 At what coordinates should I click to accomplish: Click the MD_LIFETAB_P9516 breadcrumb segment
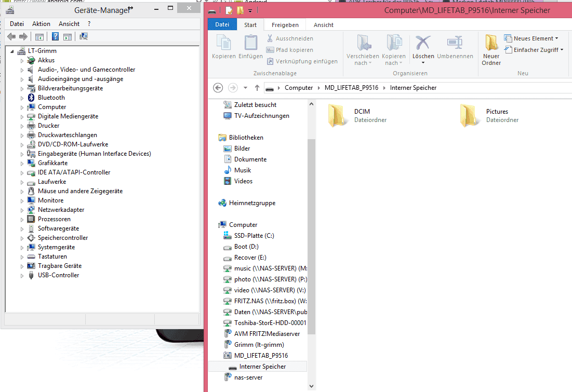tap(351, 88)
